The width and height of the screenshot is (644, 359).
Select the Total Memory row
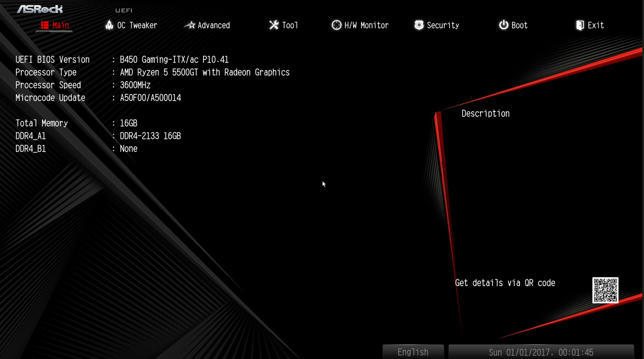pyautogui.click(x=76, y=123)
